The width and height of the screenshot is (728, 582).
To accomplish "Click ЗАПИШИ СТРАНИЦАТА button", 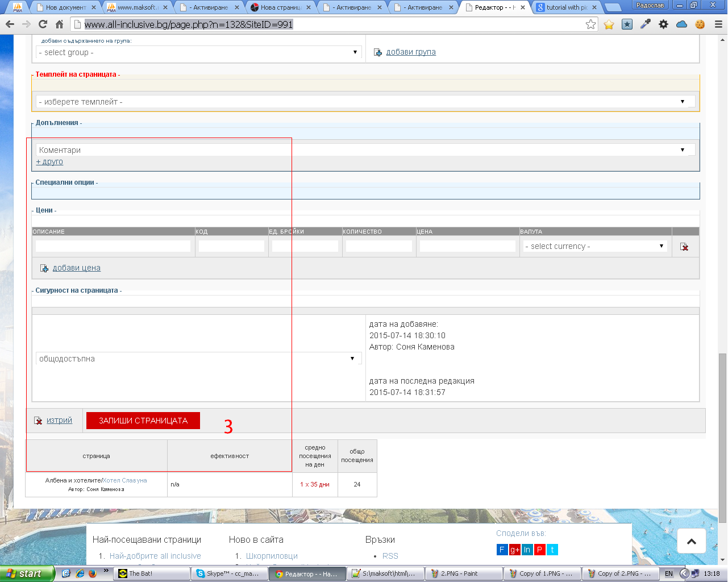I will [x=143, y=421].
